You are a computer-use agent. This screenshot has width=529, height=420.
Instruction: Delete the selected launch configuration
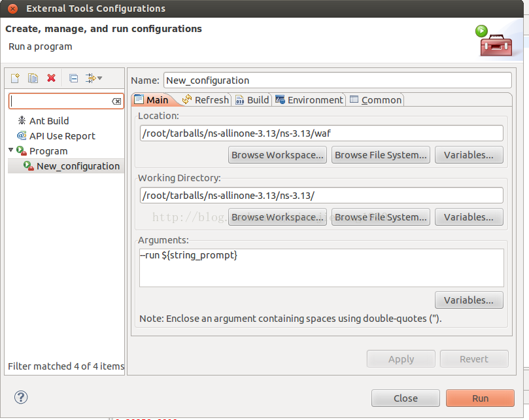point(51,78)
